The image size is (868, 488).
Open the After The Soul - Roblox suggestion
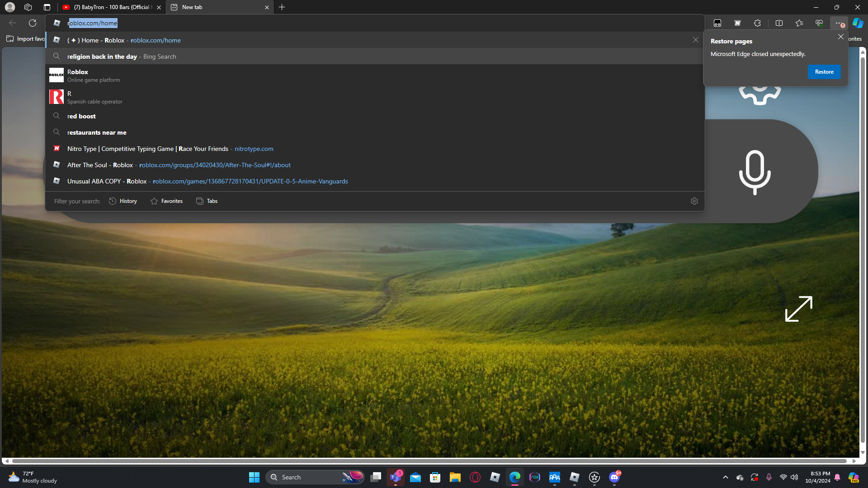click(375, 165)
